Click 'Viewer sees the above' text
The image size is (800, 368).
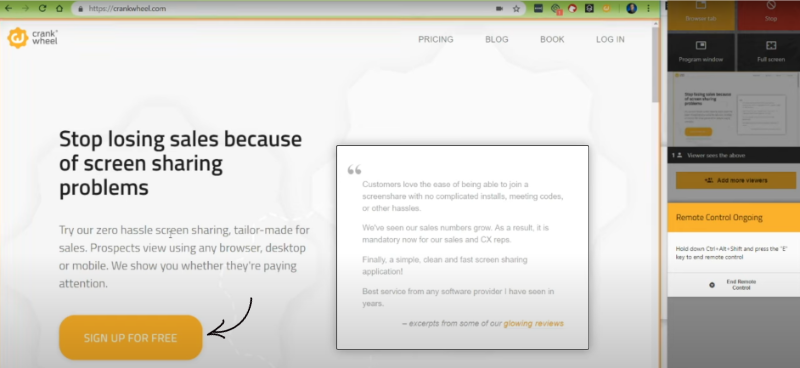[716, 155]
